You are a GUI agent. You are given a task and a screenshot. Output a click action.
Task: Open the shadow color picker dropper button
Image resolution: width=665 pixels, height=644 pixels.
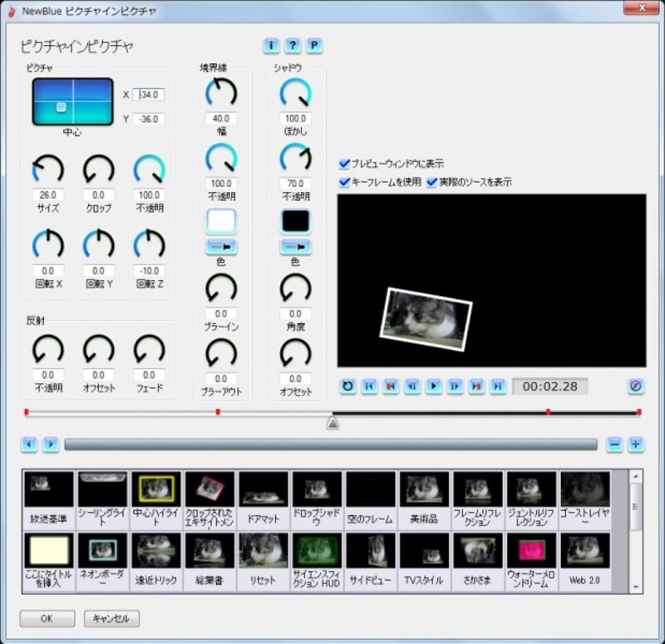(295, 246)
